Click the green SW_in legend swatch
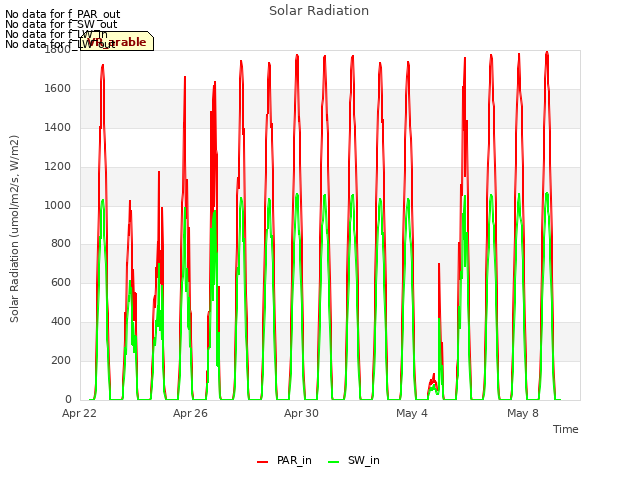Screen dimensions: 640x480 (x=333, y=462)
